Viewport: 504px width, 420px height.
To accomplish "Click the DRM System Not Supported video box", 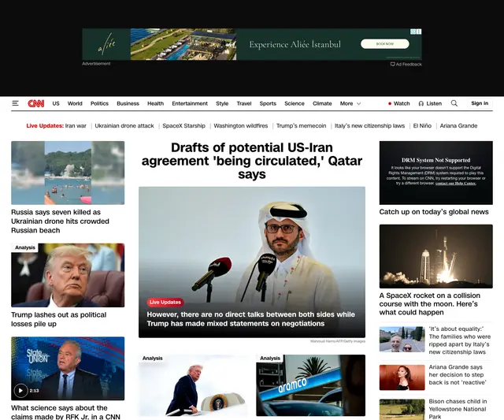I will pyautogui.click(x=435, y=173).
